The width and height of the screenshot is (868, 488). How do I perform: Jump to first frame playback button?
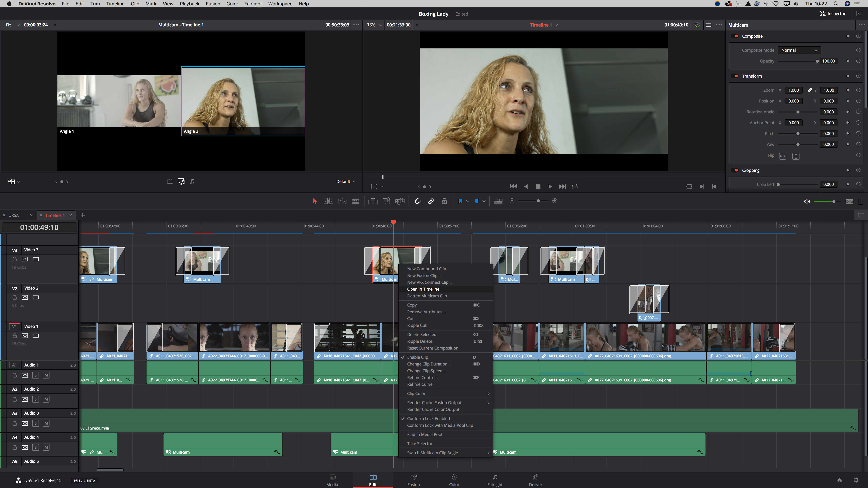pos(514,186)
